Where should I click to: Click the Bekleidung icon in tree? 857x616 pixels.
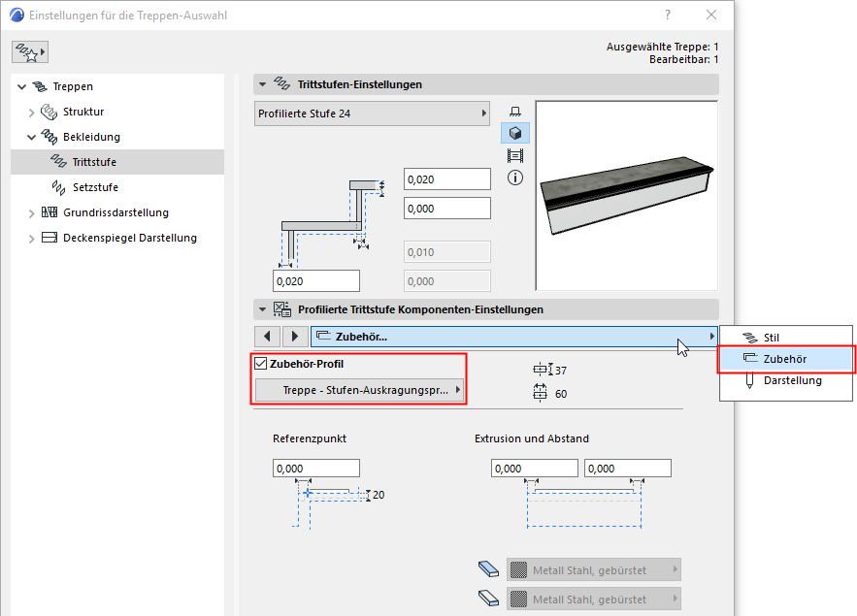point(49,137)
